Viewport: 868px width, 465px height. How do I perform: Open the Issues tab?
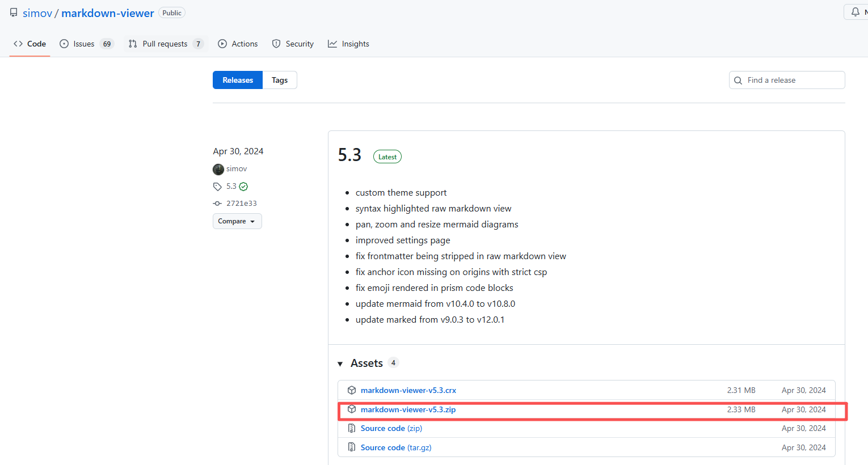[87, 44]
